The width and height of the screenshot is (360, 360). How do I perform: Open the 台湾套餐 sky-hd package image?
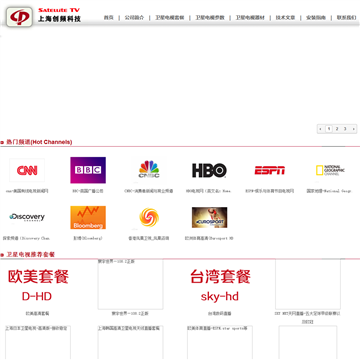(220, 284)
